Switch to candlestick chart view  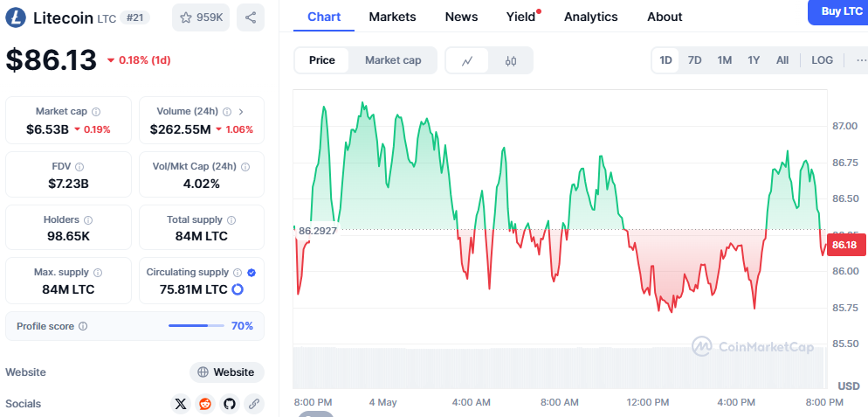point(511,60)
